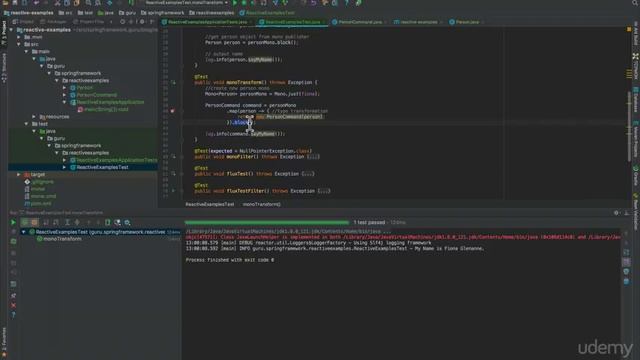Hide the Run tool window
The width and height of the screenshot is (640, 360).
click(x=627, y=213)
